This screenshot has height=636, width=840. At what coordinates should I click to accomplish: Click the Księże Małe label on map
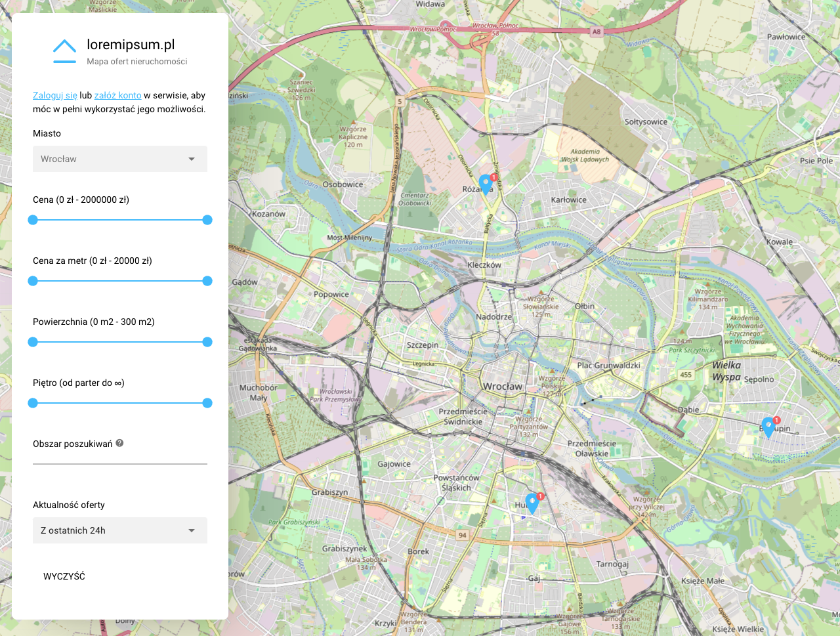pos(703,581)
